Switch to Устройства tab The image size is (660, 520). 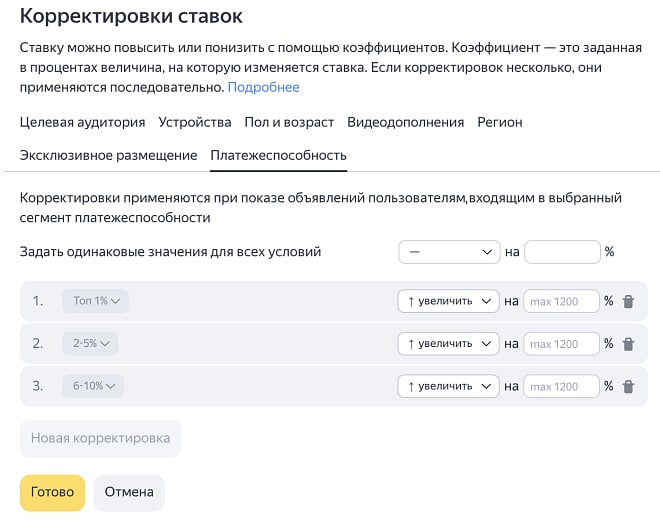coord(195,122)
